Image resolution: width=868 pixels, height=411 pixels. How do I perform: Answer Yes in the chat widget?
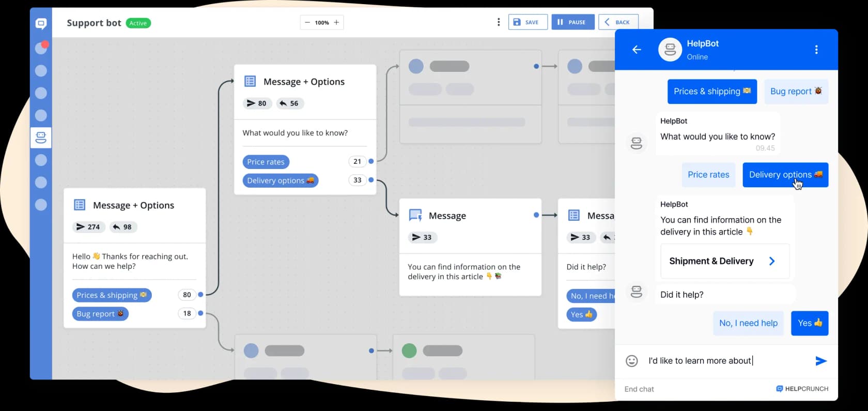(810, 323)
